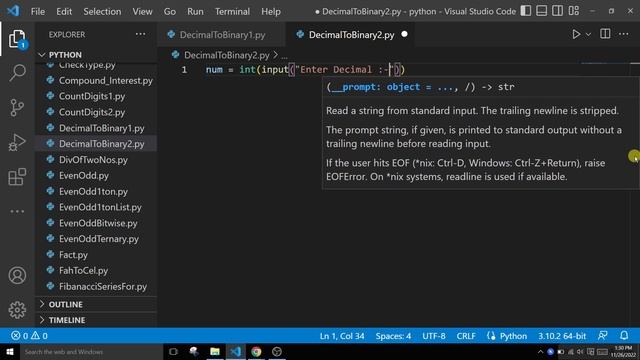Click Ln 1, Col 34 status item
The image size is (640, 360).
tap(342, 336)
